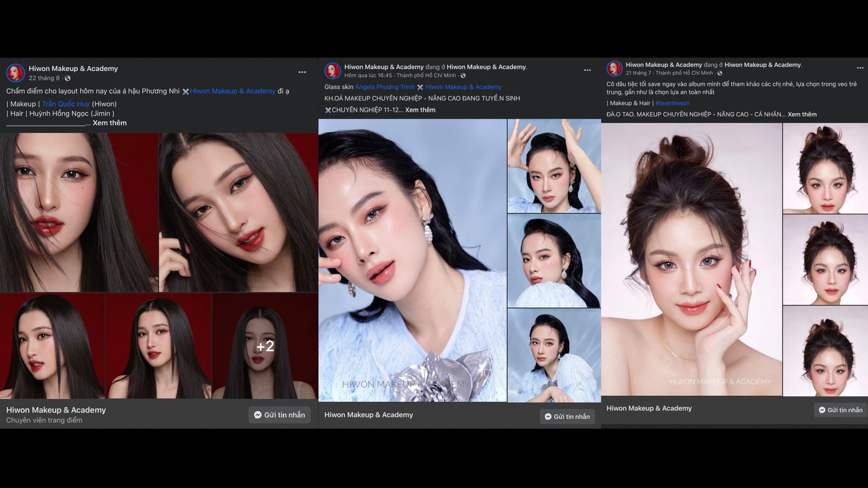Send message via 'Gửi tin nhắn' on red-background post

pyautogui.click(x=279, y=415)
